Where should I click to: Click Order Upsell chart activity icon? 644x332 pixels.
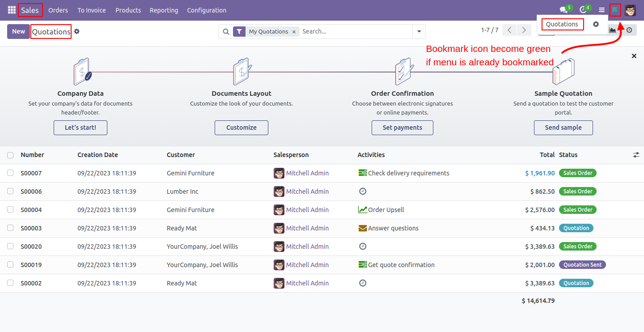(363, 210)
